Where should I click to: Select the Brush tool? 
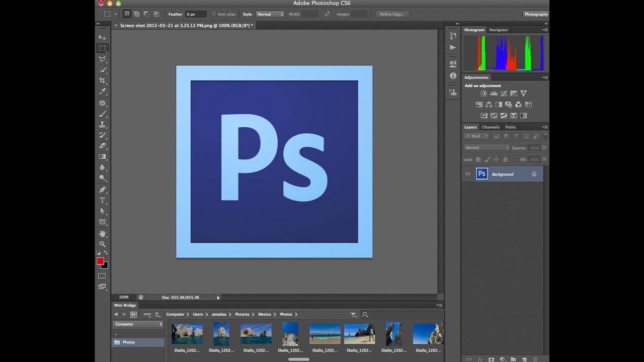(x=102, y=114)
